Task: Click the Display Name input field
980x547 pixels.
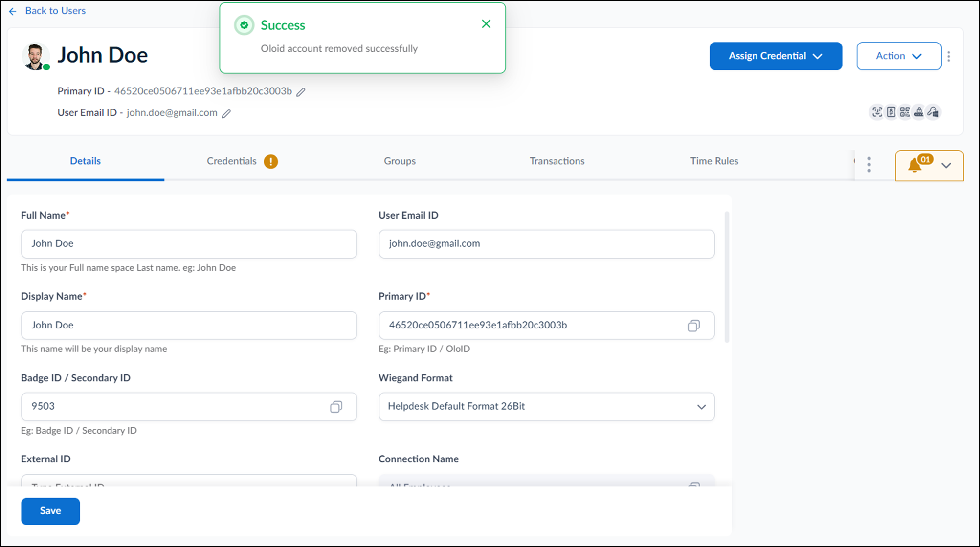Action: [x=189, y=326]
